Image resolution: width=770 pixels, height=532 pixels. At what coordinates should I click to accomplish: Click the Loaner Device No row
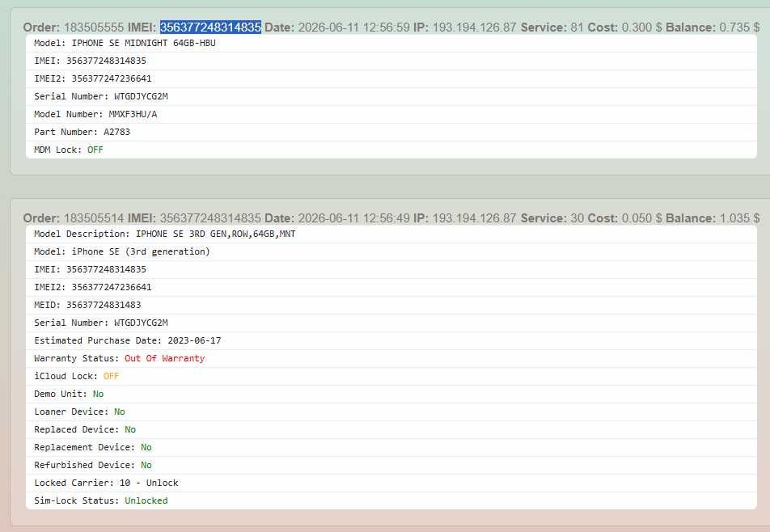pos(391,412)
